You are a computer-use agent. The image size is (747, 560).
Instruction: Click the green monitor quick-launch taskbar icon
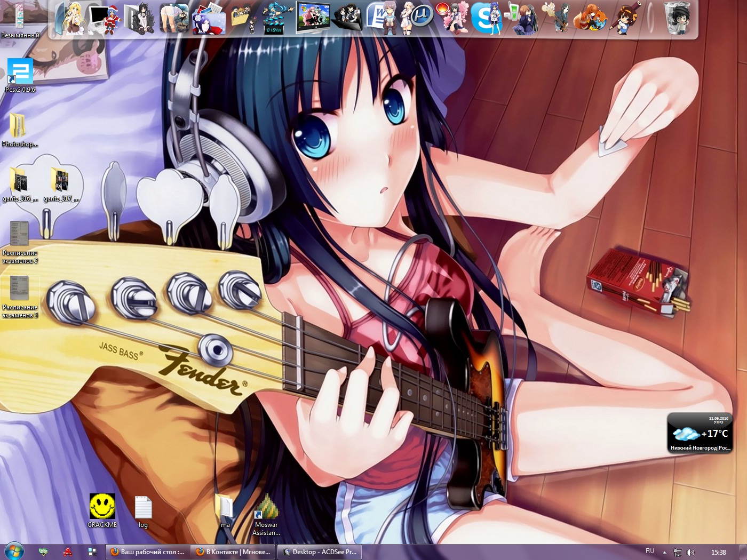click(43, 553)
